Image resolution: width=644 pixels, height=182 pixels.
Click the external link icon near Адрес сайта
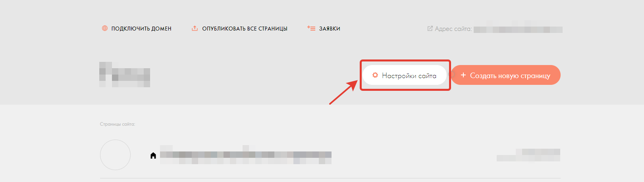pos(430,29)
